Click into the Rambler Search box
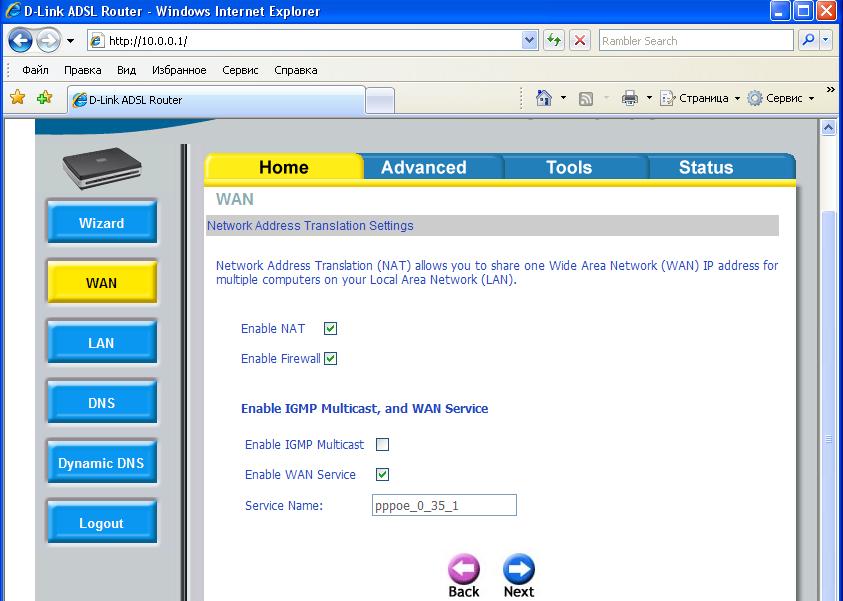Viewport: 843px width, 601px height. pyautogui.click(x=696, y=41)
